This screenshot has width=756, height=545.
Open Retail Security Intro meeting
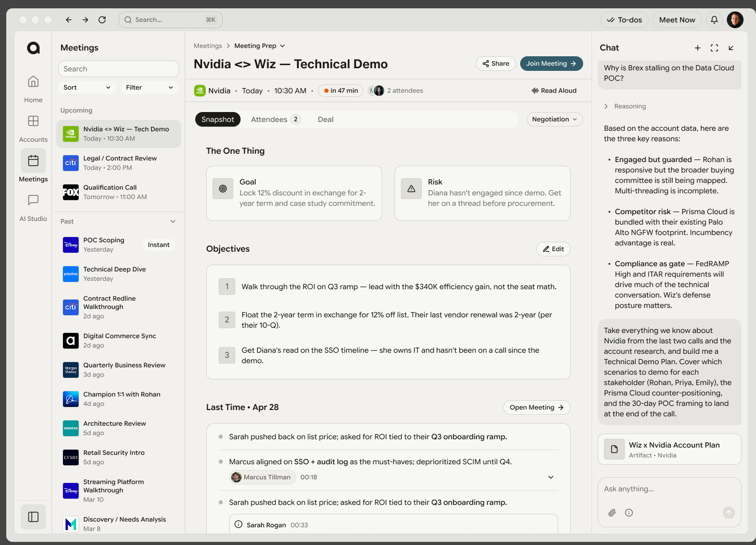click(x=119, y=457)
